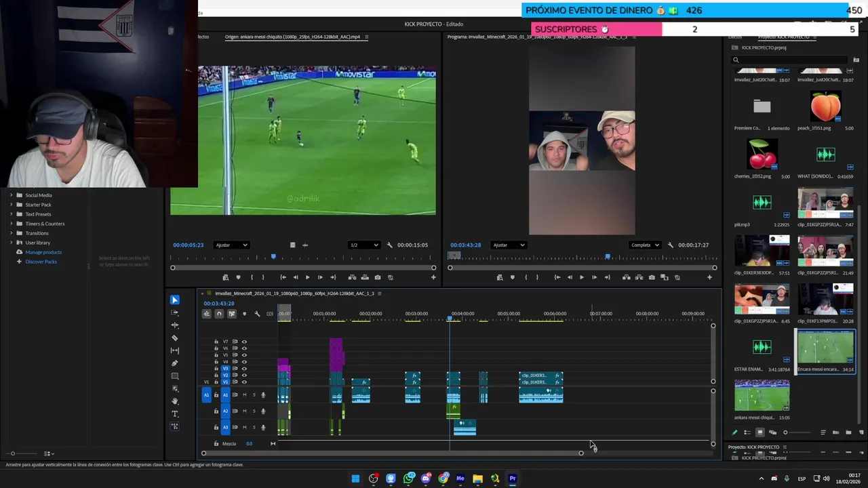868x488 pixels.
Task: Select the Type tool
Action: pos(174,414)
